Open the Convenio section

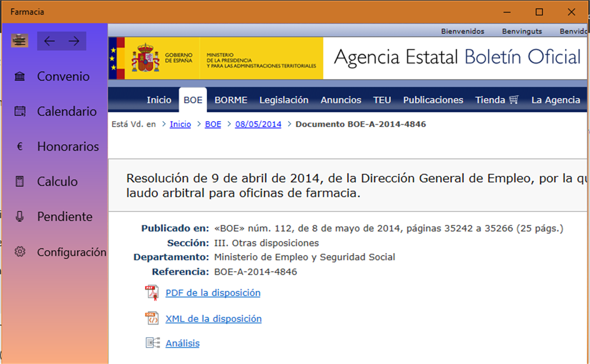pyautogui.click(x=63, y=76)
